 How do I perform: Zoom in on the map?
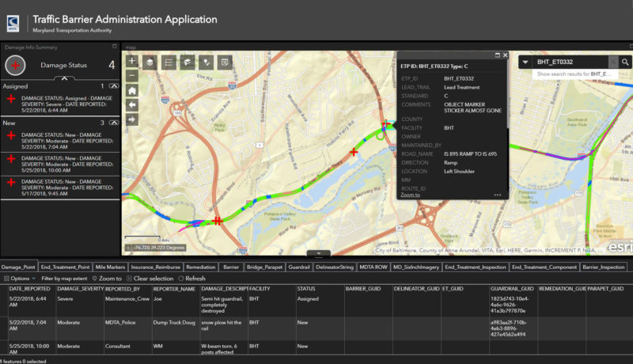tap(131, 61)
